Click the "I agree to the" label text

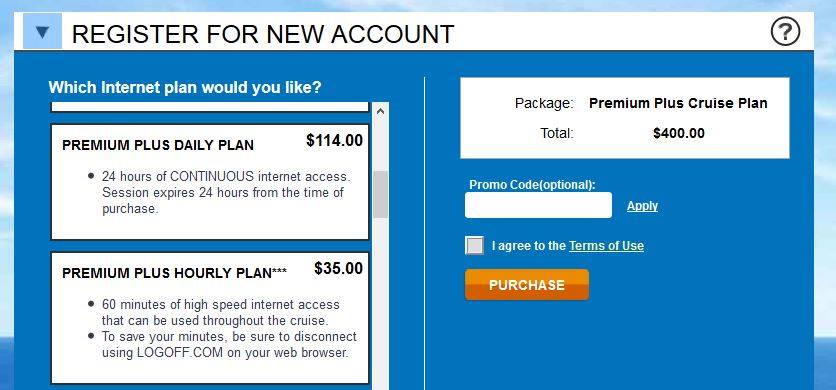pos(528,246)
